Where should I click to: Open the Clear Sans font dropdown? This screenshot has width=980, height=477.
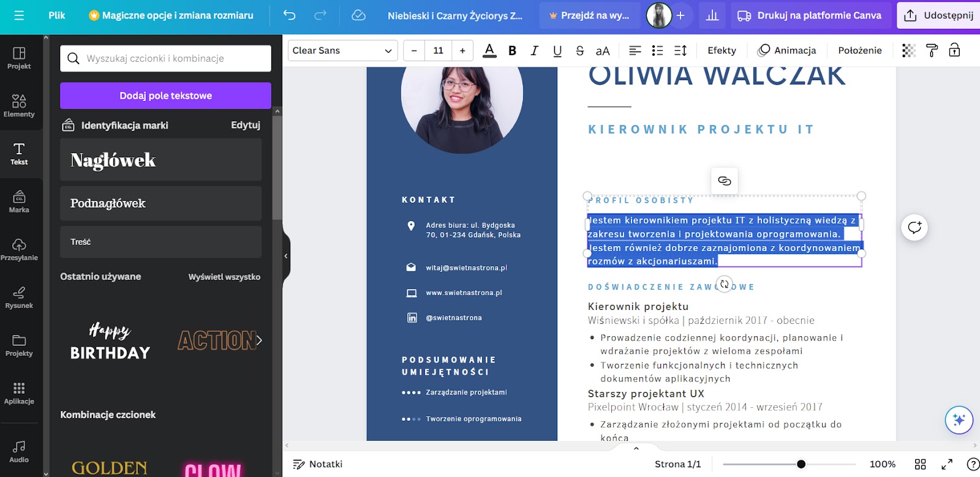click(x=342, y=51)
